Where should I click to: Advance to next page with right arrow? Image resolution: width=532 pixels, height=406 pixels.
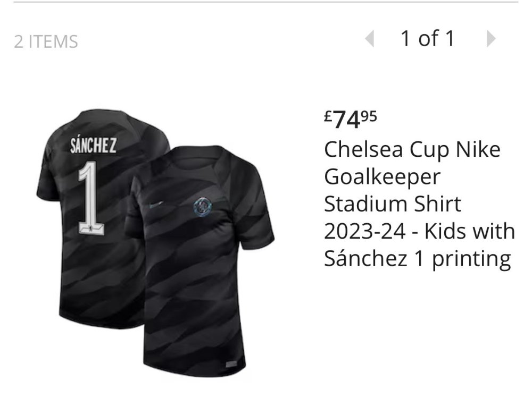coord(491,38)
